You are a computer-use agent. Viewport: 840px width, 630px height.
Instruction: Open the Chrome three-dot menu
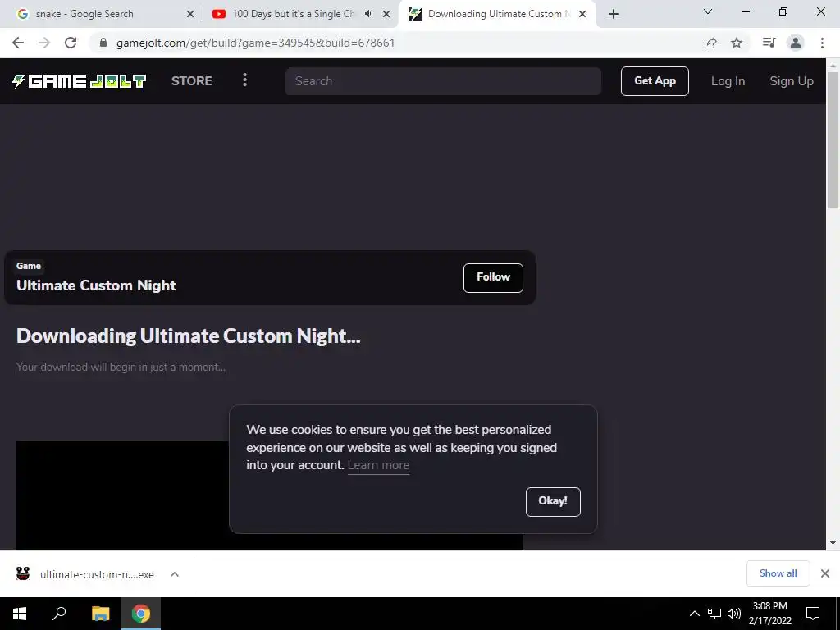(x=822, y=43)
